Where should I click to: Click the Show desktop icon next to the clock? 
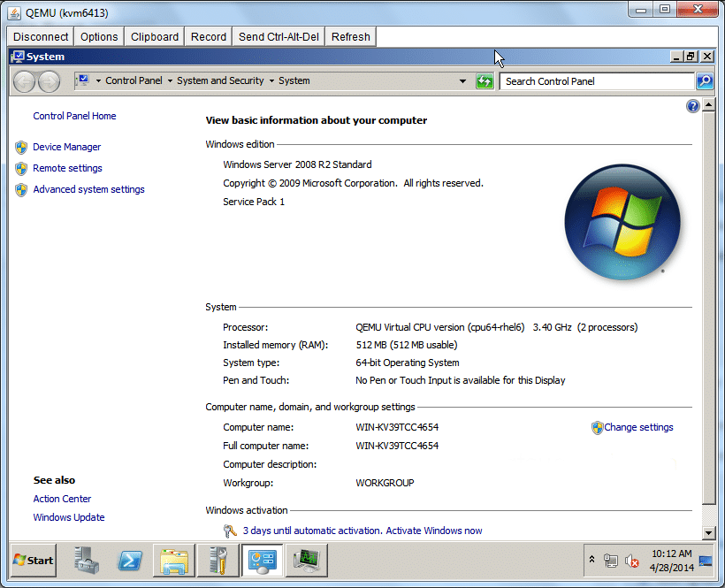click(x=706, y=561)
